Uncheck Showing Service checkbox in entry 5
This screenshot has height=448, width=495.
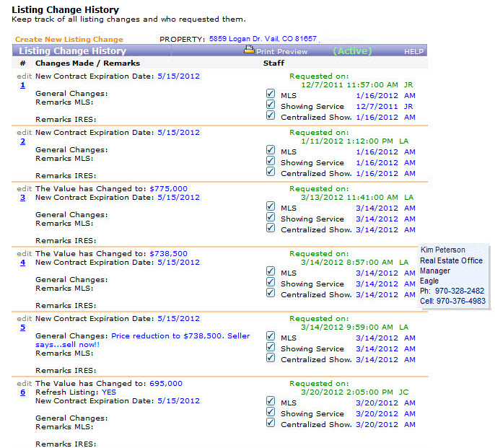(271, 348)
